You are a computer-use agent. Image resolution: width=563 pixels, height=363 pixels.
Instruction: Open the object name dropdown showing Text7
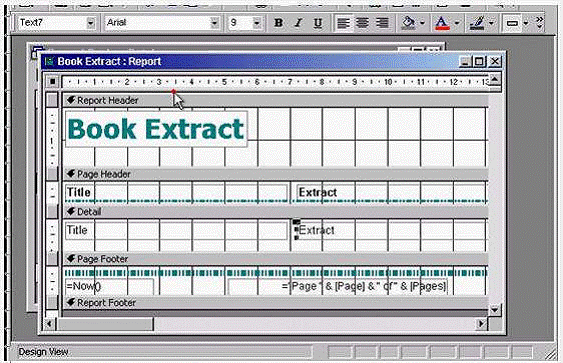click(90, 23)
